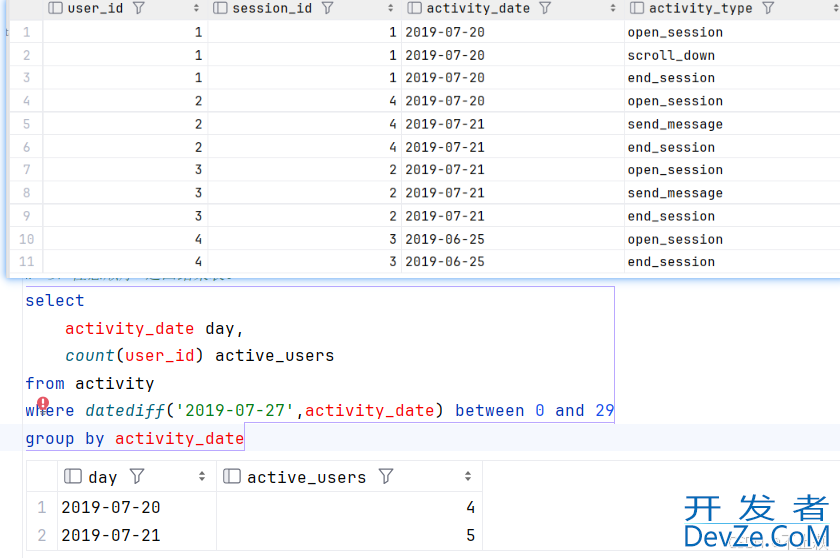The image size is (840, 558).
Task: Click end_session cell in row 3
Action: pyautogui.click(x=732, y=78)
